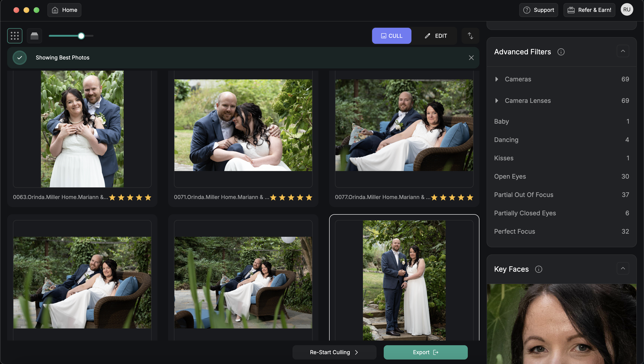The height and width of the screenshot is (364, 644).
Task: Filter by Partially Closed Eyes
Action: 561,213
